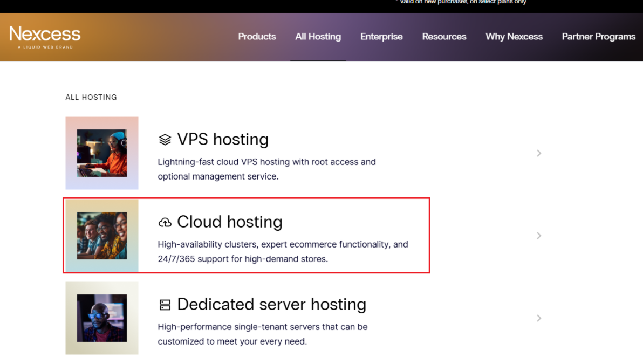This screenshot has width=643, height=364.
Task: Click the 'High-availability clusters' description text
Action: point(283,252)
